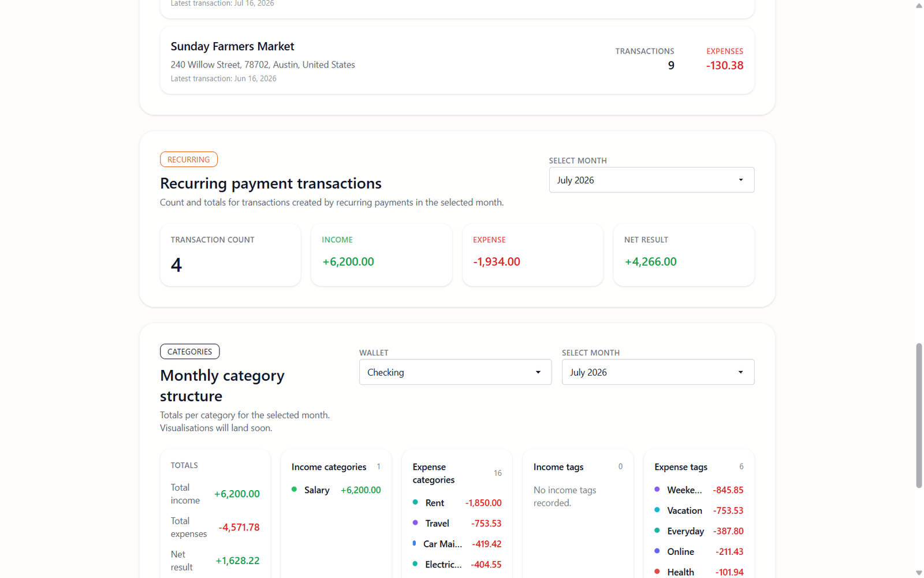Click the Sunday Farmers Market location name
The height and width of the screenshot is (578, 924).
(x=232, y=46)
